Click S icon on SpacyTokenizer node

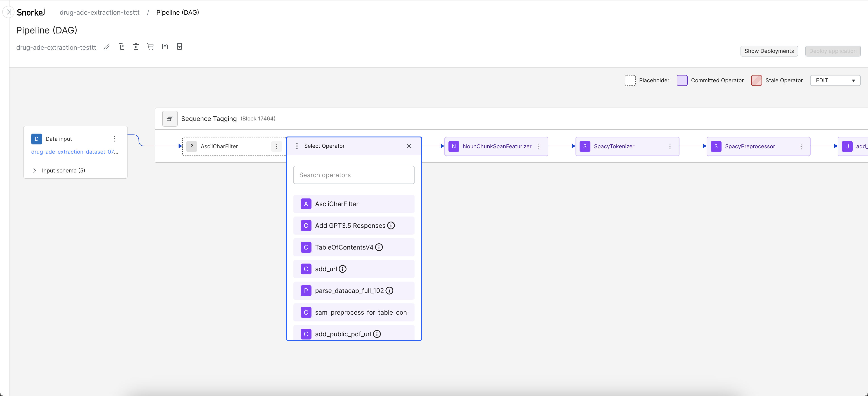[585, 146]
